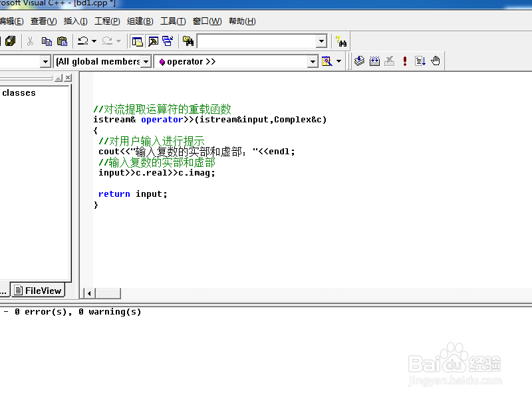This screenshot has width=532, height=399.
Task: Open the 工具(T) menu
Action: (x=173, y=21)
